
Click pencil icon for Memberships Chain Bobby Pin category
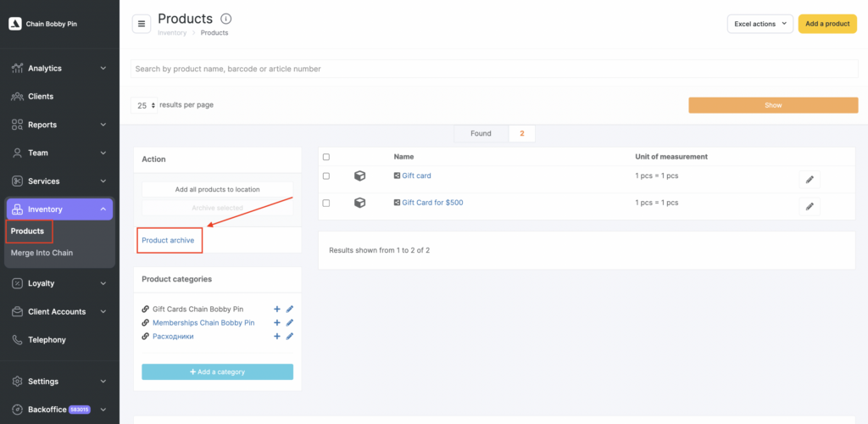[290, 323]
